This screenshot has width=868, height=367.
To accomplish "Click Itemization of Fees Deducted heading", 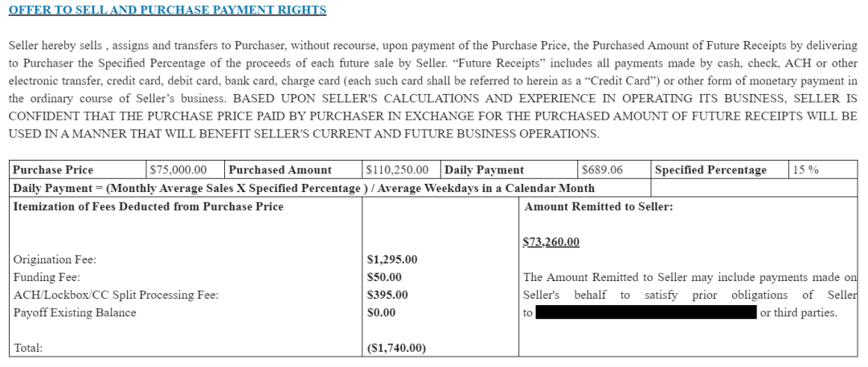I will tap(148, 207).
